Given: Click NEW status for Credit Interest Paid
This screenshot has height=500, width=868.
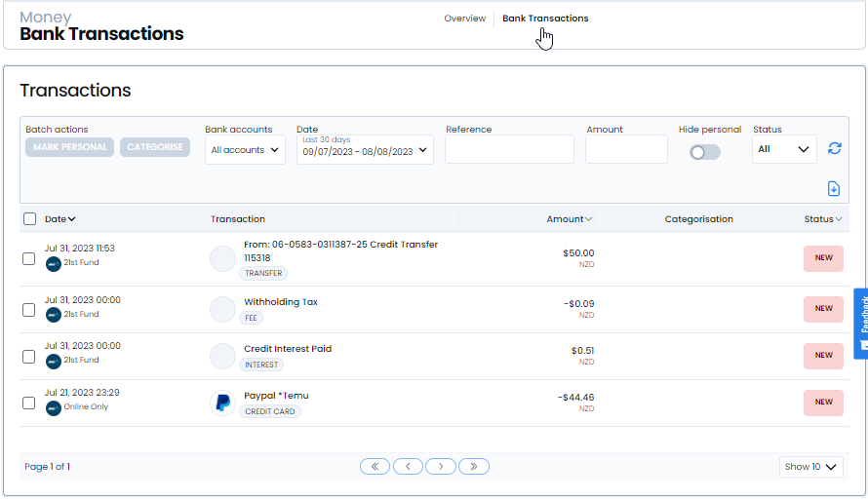Looking at the screenshot, I should (823, 356).
